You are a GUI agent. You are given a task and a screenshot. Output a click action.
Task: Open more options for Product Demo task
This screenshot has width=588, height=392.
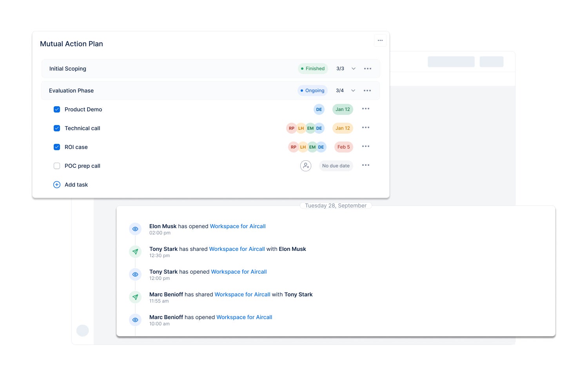coord(365,109)
